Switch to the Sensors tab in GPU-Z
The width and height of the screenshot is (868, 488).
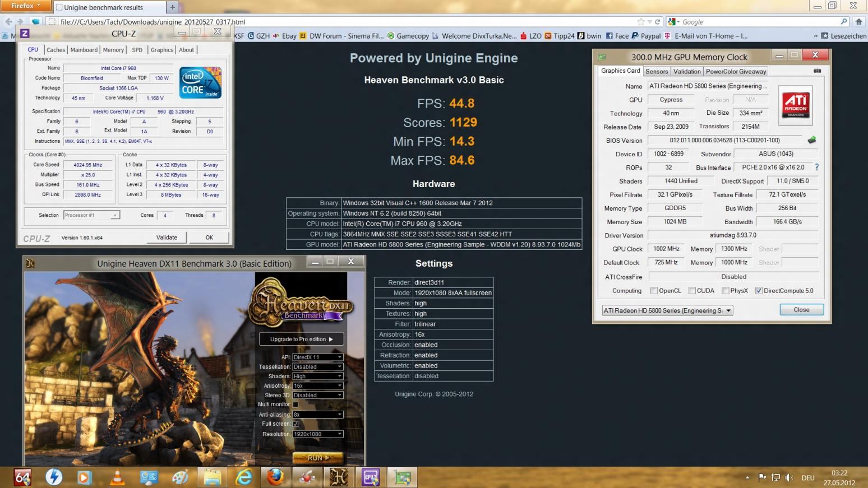click(x=657, y=72)
